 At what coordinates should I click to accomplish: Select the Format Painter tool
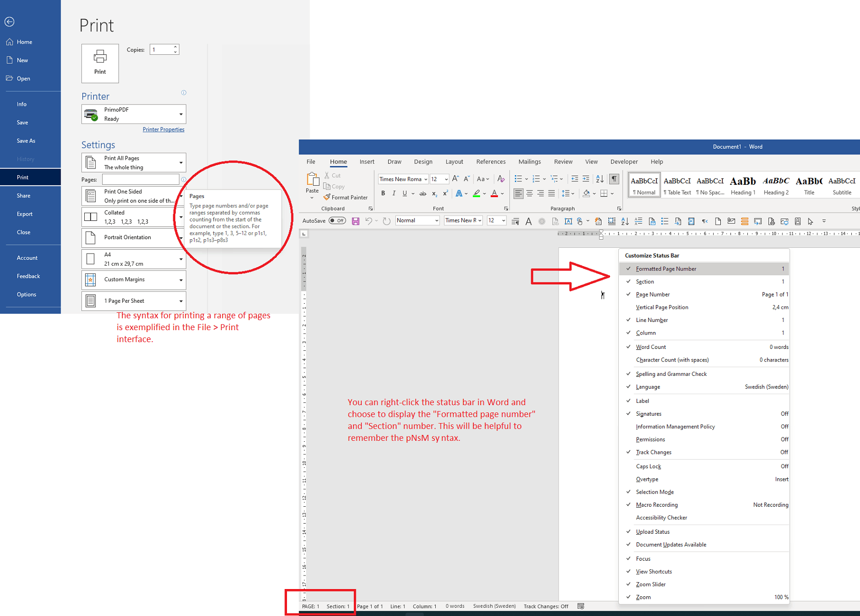[345, 197]
